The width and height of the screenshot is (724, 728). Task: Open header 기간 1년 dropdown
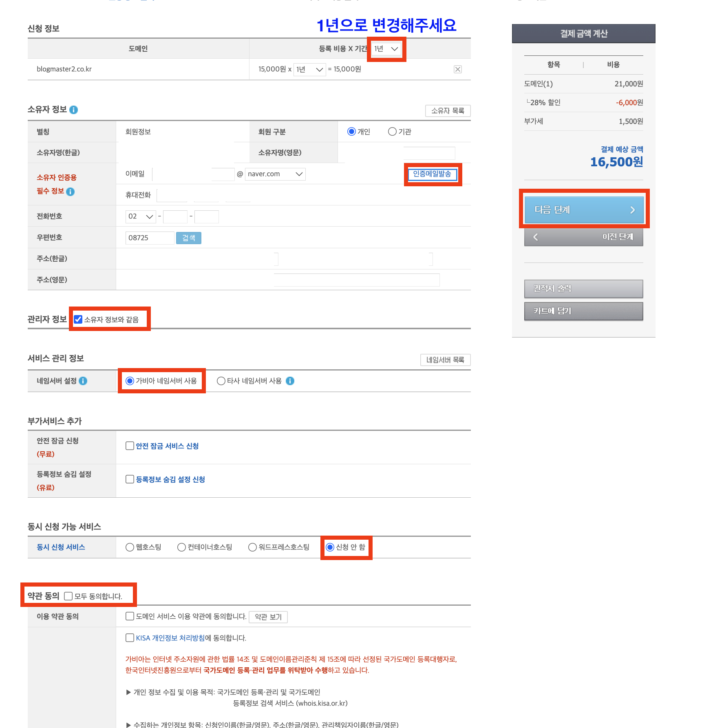[x=386, y=49]
